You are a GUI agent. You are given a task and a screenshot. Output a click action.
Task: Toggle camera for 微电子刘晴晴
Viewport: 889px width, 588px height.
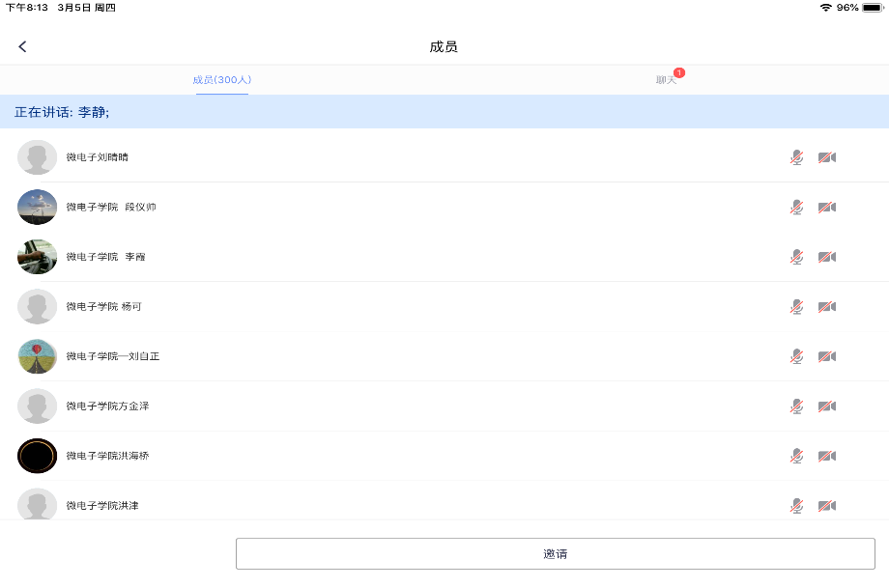tap(827, 157)
